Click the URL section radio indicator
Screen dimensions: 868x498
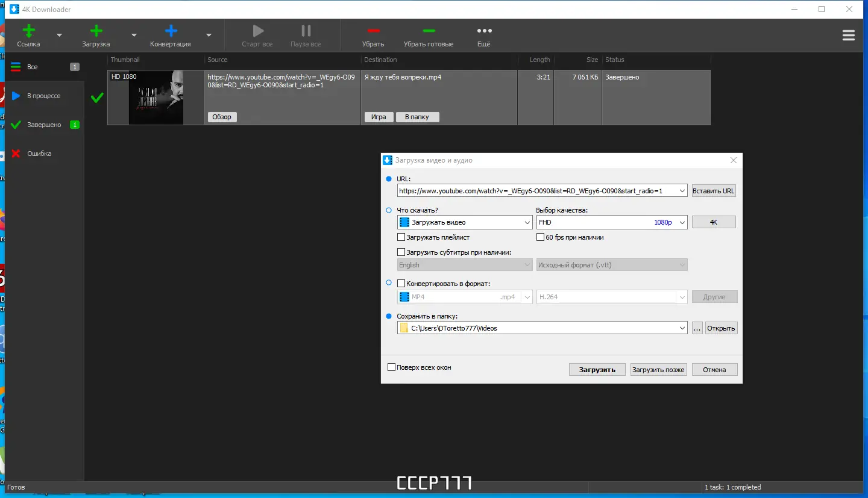click(389, 179)
